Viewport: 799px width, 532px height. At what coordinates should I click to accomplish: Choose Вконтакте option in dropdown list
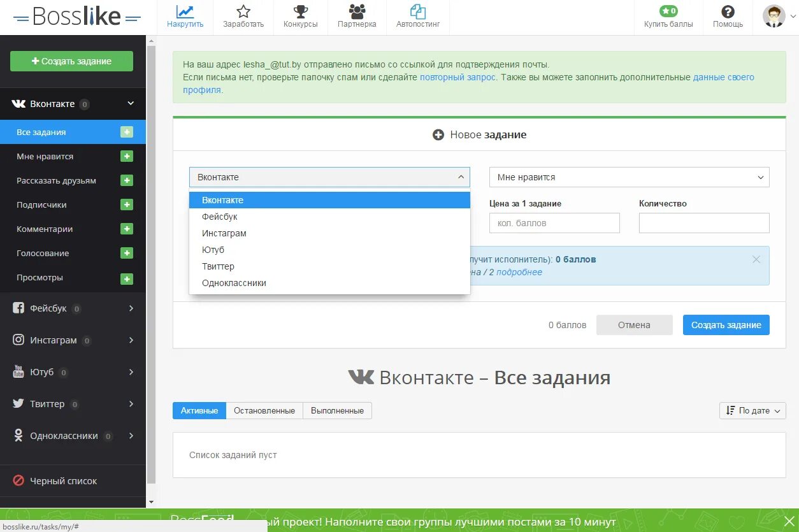[x=329, y=200]
